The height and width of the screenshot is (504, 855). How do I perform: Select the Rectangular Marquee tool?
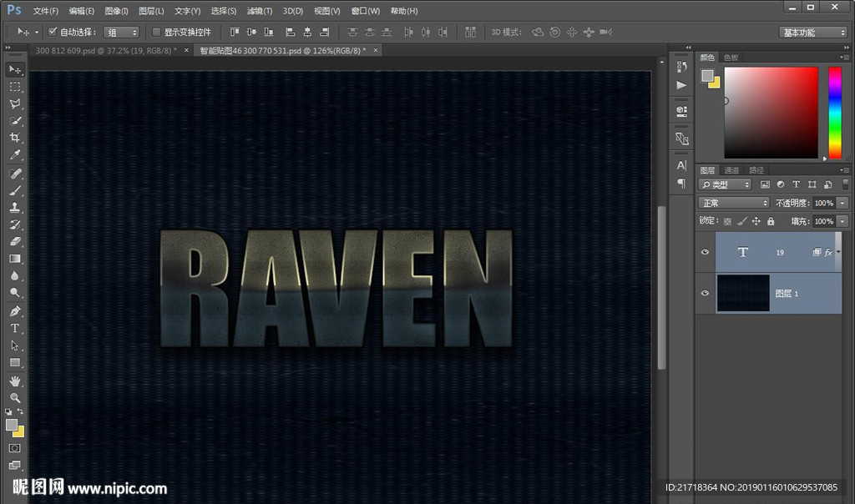click(x=15, y=87)
